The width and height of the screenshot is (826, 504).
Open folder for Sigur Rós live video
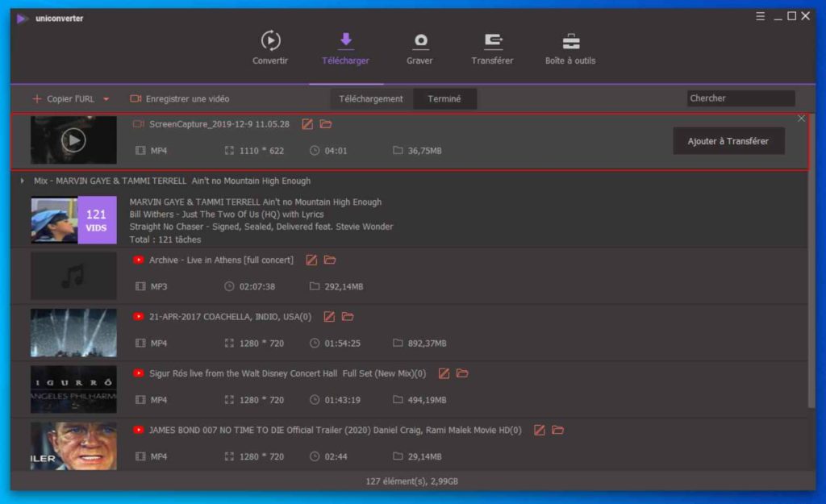pyautogui.click(x=462, y=373)
